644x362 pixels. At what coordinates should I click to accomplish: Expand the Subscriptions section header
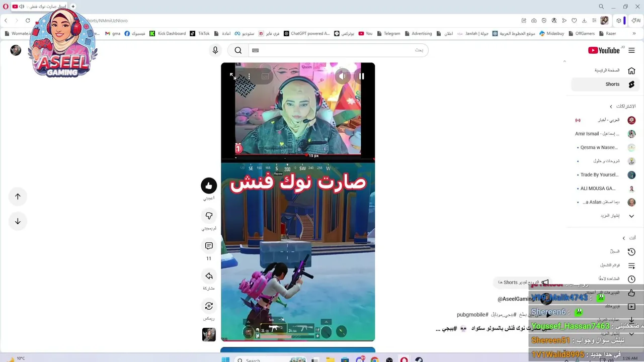622,106
